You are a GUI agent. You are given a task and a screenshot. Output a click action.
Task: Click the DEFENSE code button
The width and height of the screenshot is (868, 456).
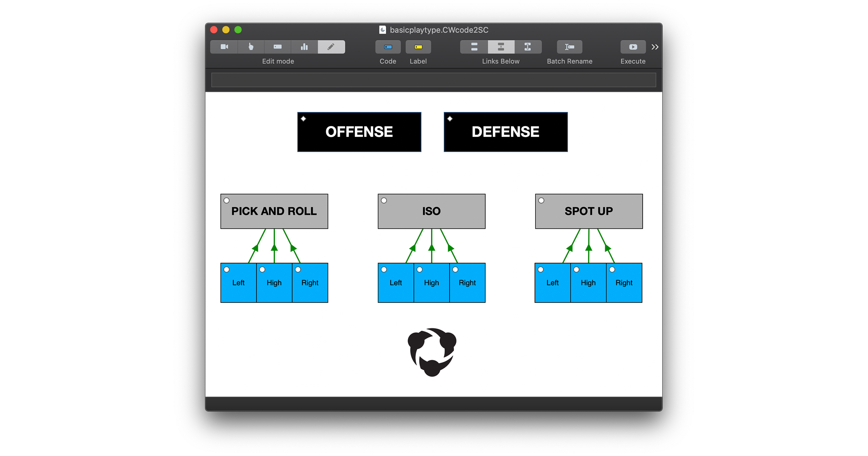506,132
